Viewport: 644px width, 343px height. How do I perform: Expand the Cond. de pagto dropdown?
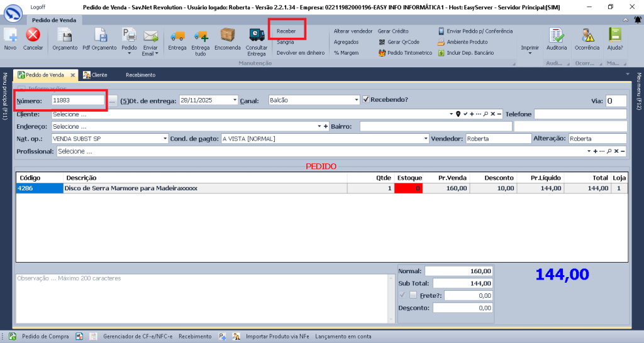[x=425, y=138]
